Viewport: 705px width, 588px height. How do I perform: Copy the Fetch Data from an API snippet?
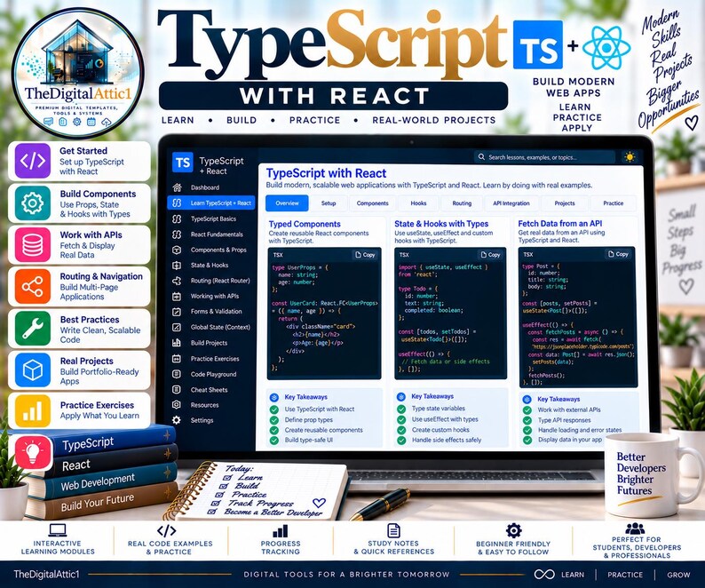point(618,254)
